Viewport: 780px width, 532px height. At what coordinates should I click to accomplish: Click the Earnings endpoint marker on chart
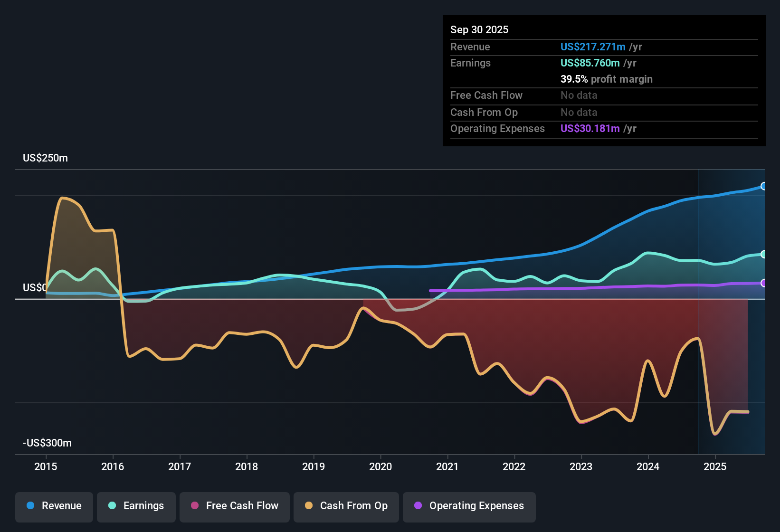pos(763,255)
